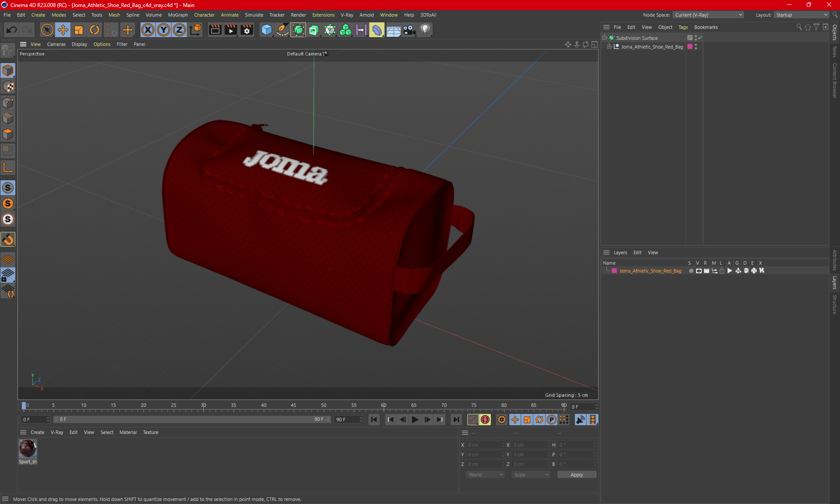This screenshot has width=840, height=504.
Task: Open the Layers panel Edit menu
Action: click(x=637, y=252)
